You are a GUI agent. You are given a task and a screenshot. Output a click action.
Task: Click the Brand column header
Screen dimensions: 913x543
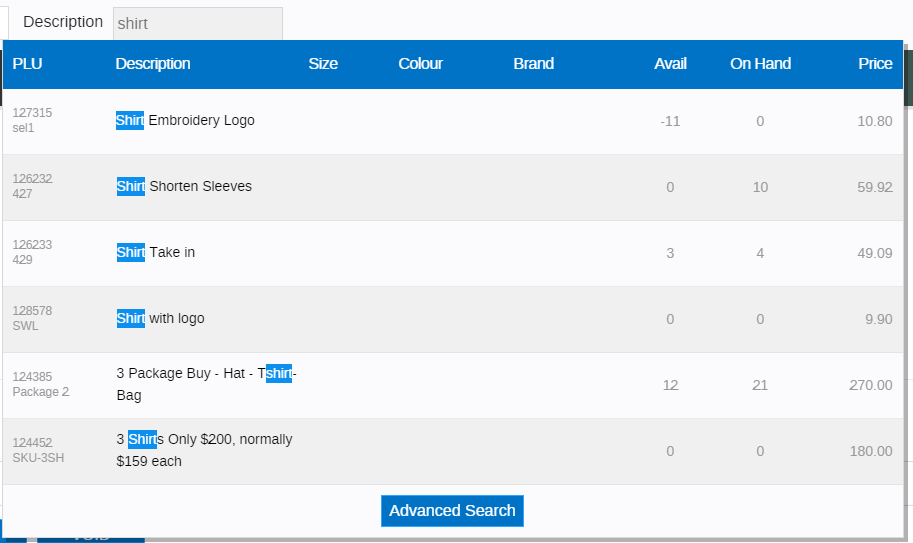point(533,64)
